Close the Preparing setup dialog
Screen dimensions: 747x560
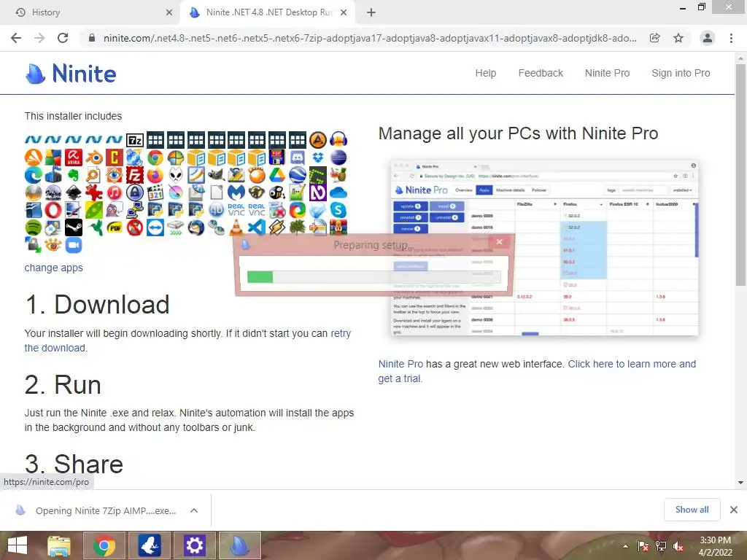coord(499,242)
